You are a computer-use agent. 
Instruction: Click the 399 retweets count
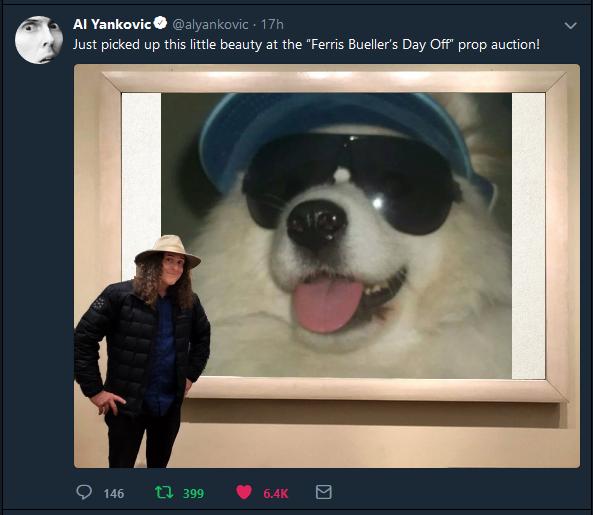(193, 493)
